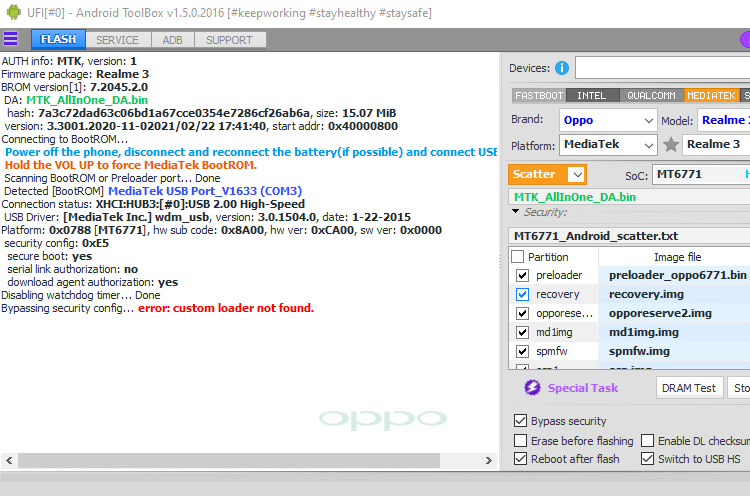Click the Android robot app icon
This screenshot has width=750, height=496.
pos(14,12)
